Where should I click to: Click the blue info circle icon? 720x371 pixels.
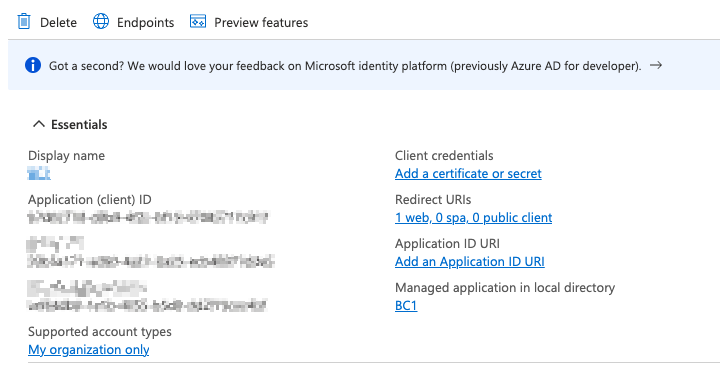coord(33,66)
